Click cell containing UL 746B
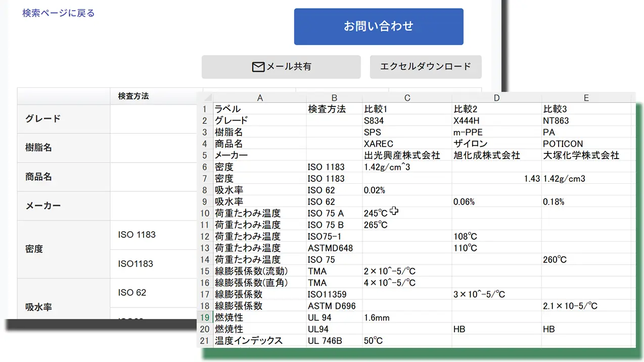Screen dimensions: 644x362 pyautogui.click(x=334, y=341)
